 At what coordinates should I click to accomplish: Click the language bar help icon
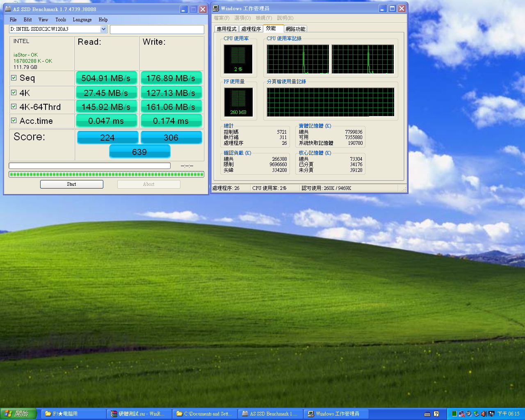tap(436, 414)
